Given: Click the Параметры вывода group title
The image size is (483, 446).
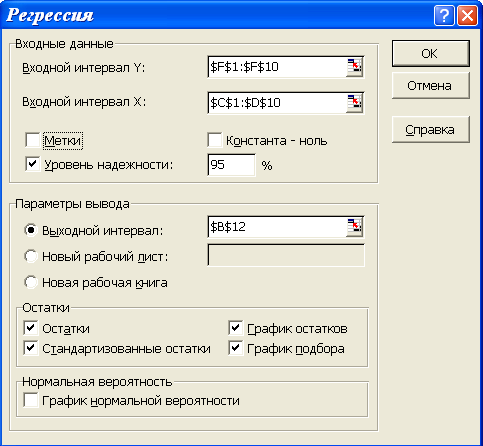Looking at the screenshot, I should coord(72,204).
